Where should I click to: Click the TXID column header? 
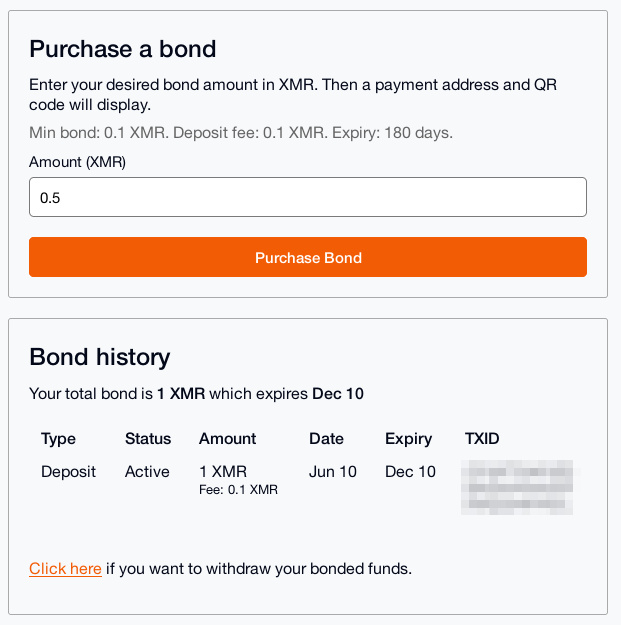(482, 438)
